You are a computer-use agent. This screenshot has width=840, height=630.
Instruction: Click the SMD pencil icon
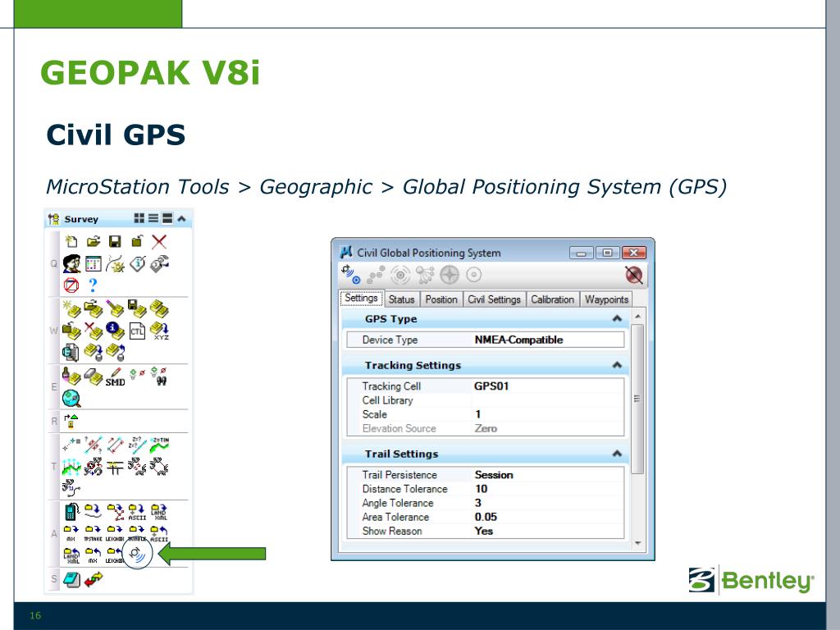[x=115, y=377]
